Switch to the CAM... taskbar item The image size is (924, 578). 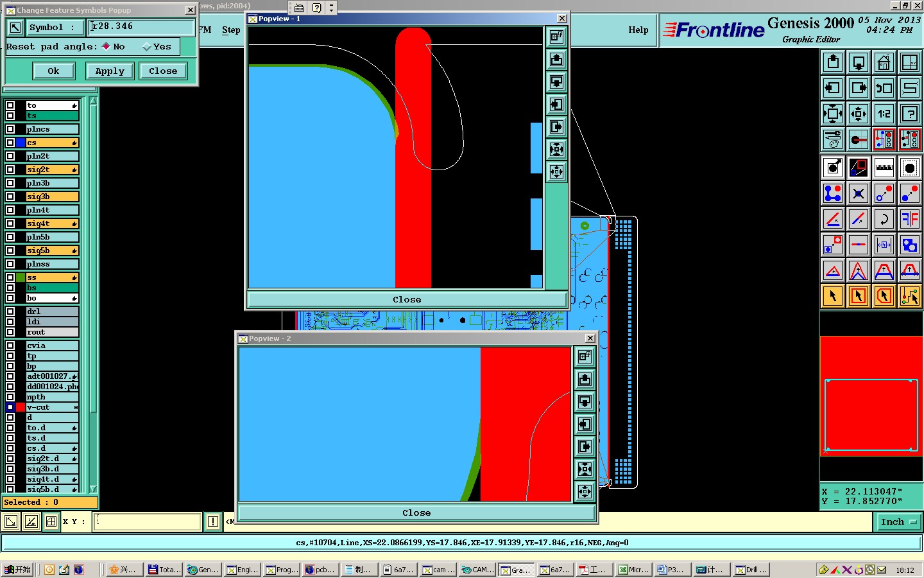coord(478,570)
